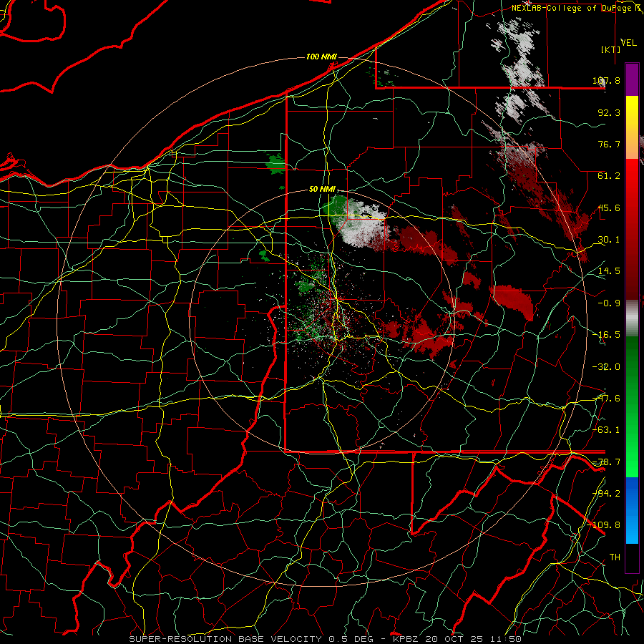Select the 92.3 legend value
The width and height of the screenshot is (644, 644).
[609, 112]
